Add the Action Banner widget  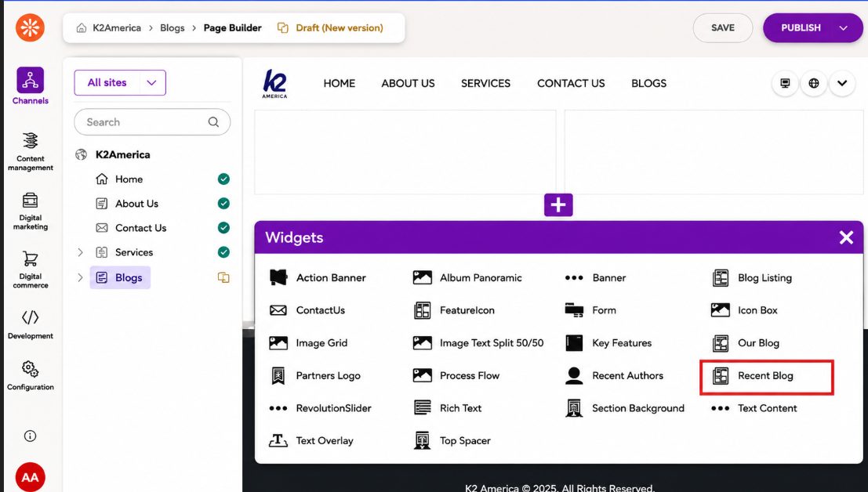(318, 277)
